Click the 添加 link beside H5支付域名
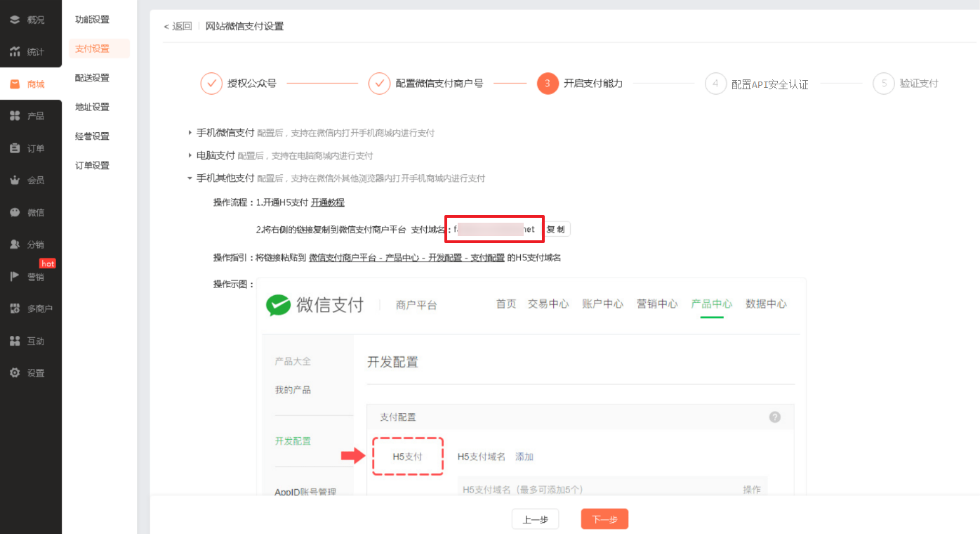 [524, 457]
